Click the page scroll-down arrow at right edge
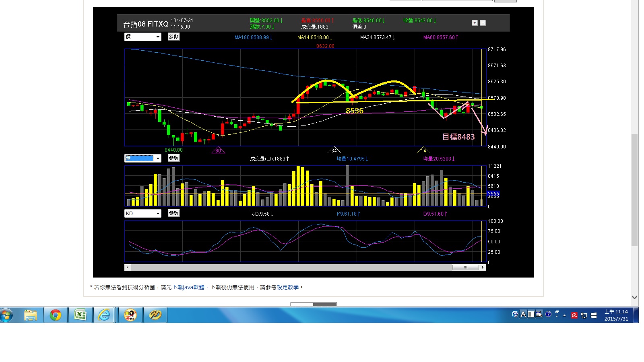Screen dimensions: 644x362 (634, 298)
